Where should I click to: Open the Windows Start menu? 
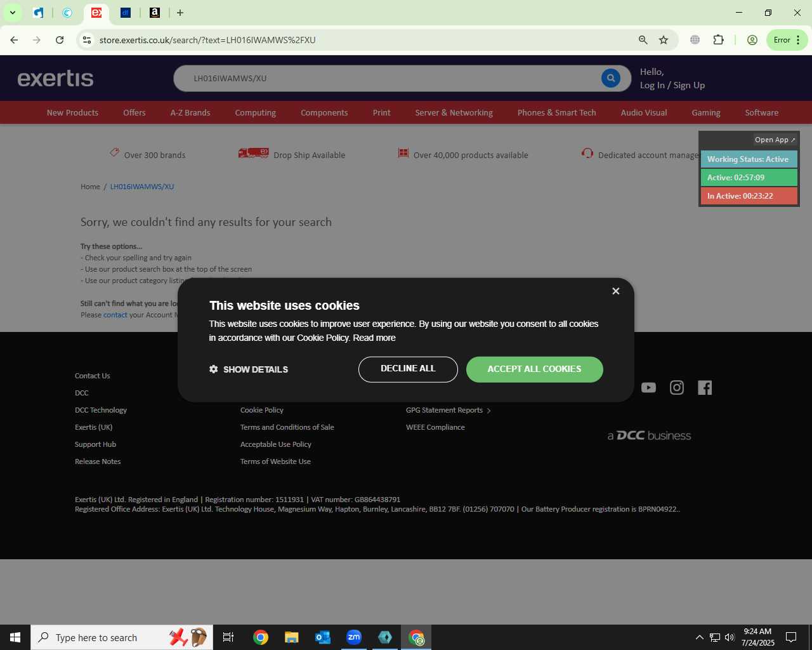(x=15, y=637)
